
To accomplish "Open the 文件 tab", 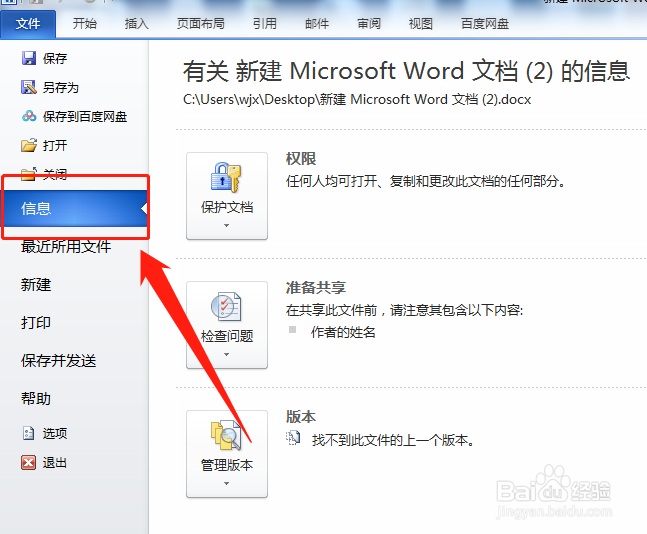I will (x=28, y=24).
